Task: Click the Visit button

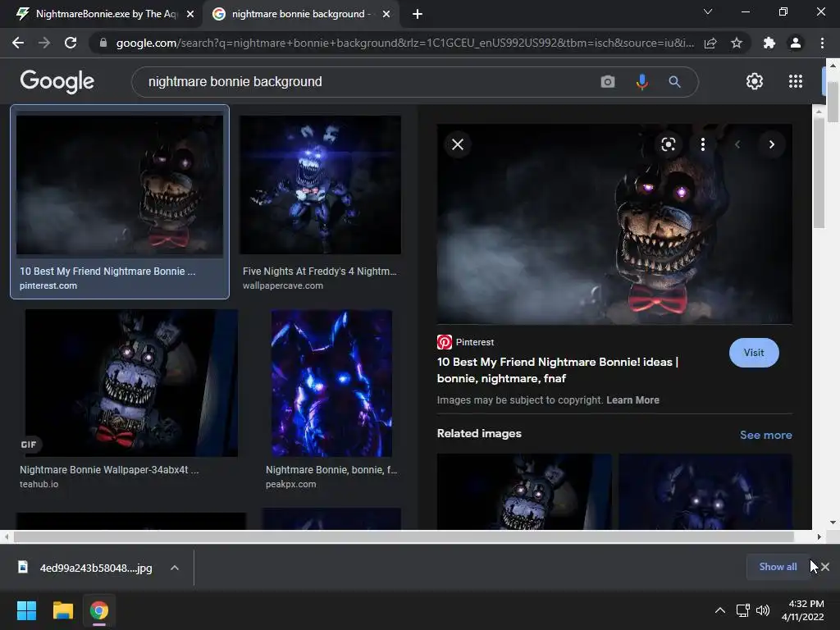Action: [754, 353]
